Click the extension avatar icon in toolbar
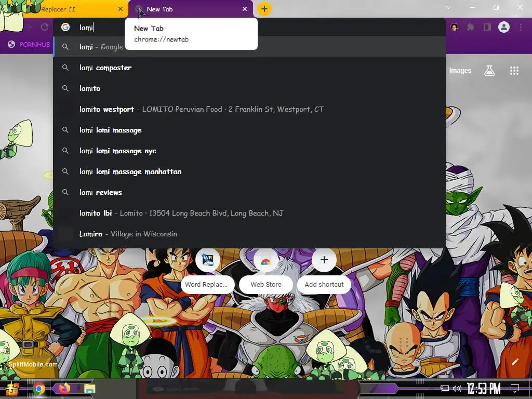The image size is (532, 399). point(454,27)
